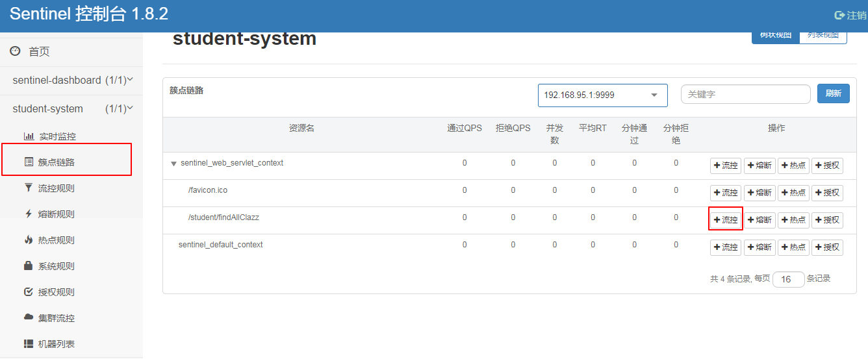Screen dimensions: 868x359
Task: Click the 关键字 keyword search field
Action: (x=745, y=94)
